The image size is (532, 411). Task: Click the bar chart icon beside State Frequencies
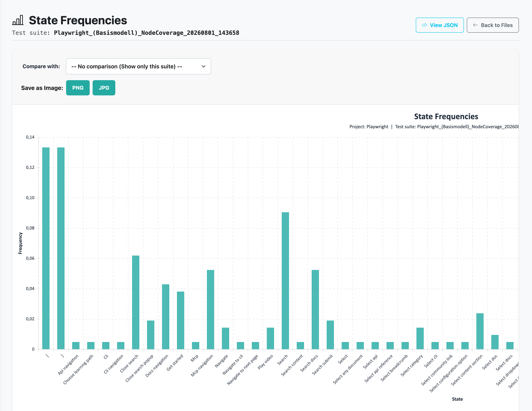point(18,20)
